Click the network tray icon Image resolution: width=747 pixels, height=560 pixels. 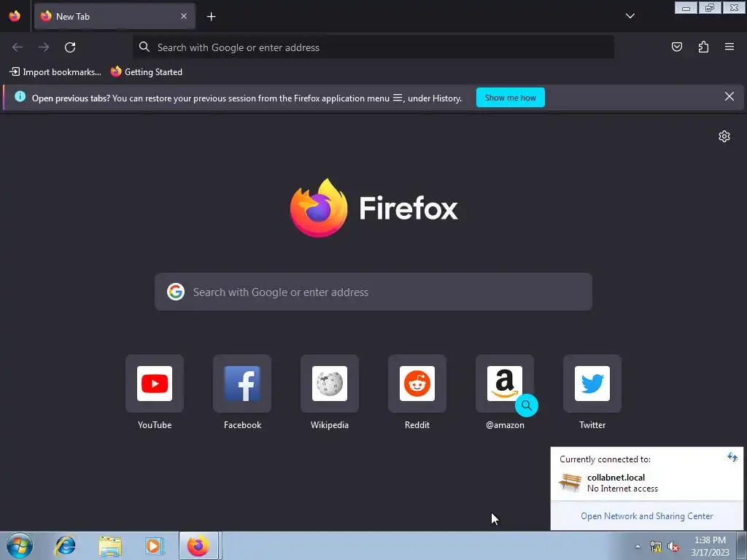click(656, 547)
